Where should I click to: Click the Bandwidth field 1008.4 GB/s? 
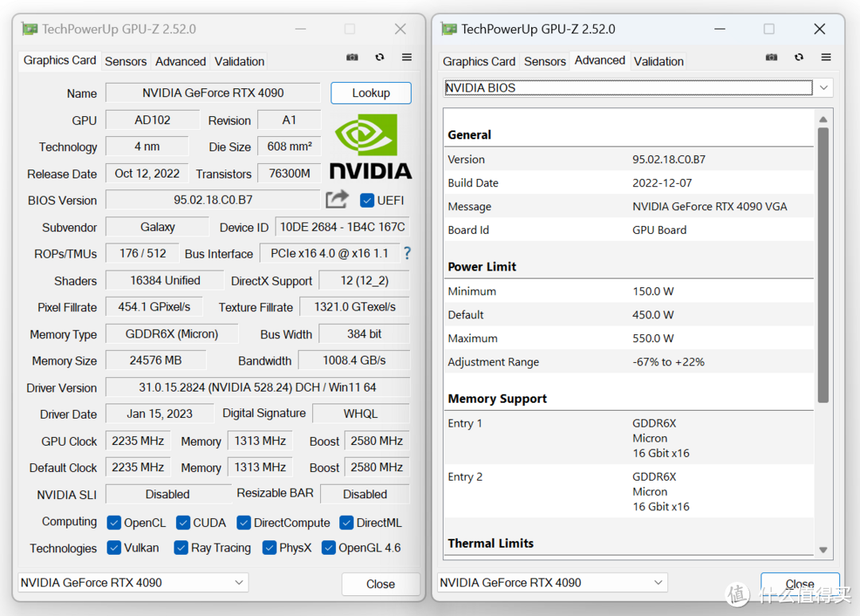point(354,361)
